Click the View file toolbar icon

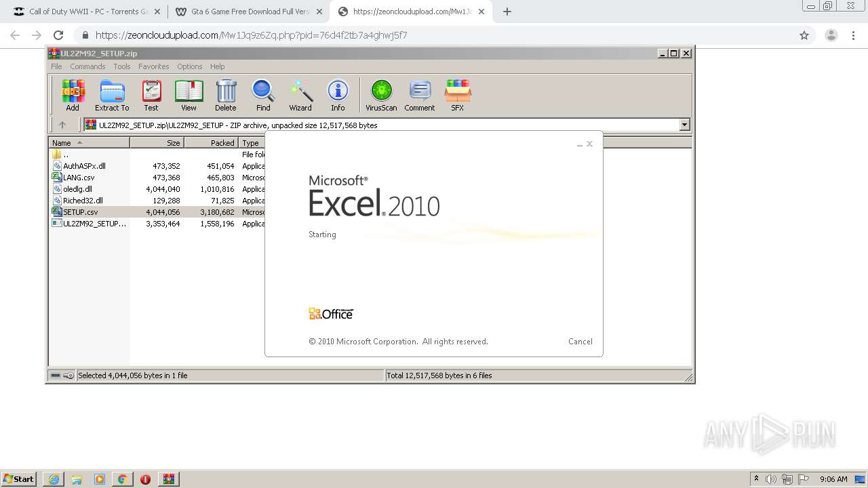(x=189, y=95)
